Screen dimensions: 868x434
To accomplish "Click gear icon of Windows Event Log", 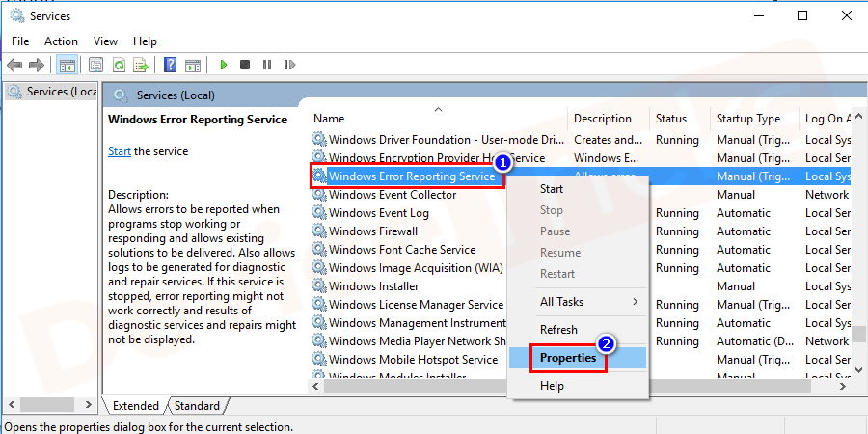I will pyautogui.click(x=319, y=212).
